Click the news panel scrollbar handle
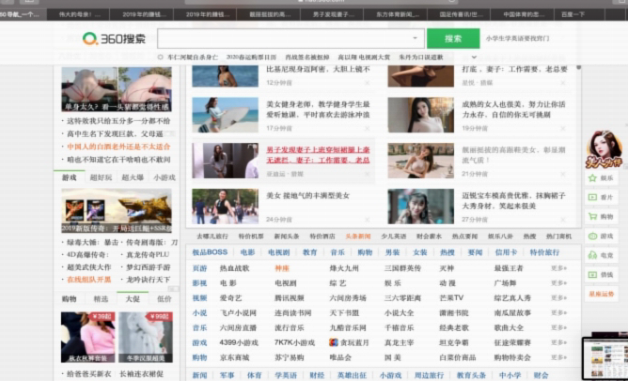Screen dimensions: 628x381 pos(578,67)
